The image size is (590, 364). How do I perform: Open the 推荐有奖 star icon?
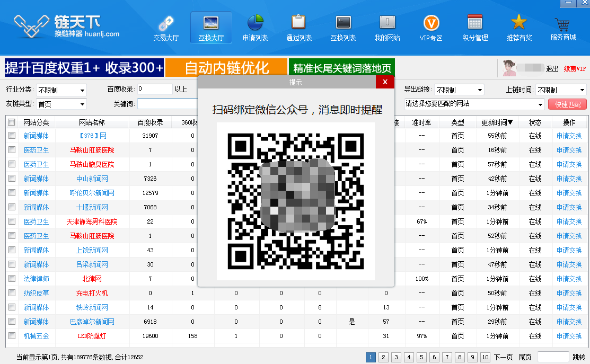click(519, 28)
